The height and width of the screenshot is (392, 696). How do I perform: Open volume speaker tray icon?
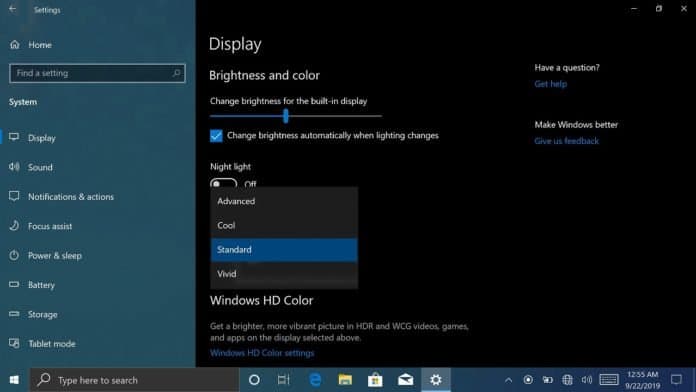coord(587,380)
